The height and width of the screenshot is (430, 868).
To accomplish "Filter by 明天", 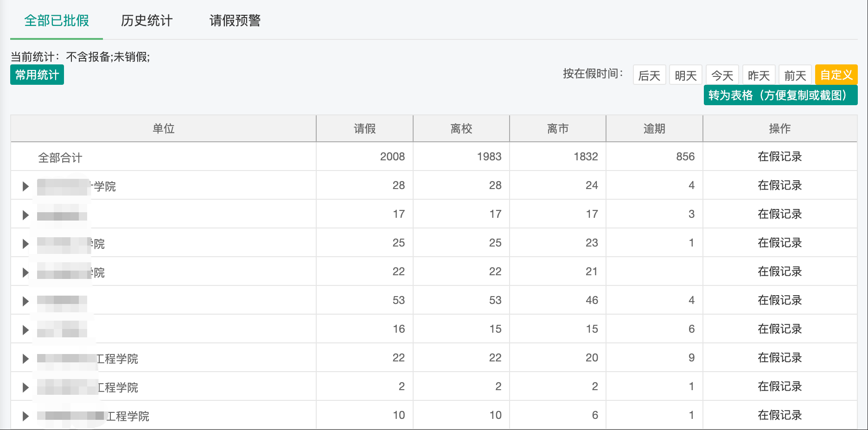I will point(686,75).
